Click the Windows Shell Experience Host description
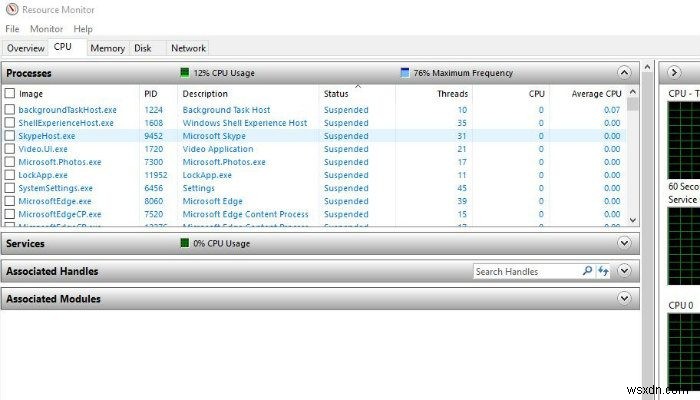 245,123
